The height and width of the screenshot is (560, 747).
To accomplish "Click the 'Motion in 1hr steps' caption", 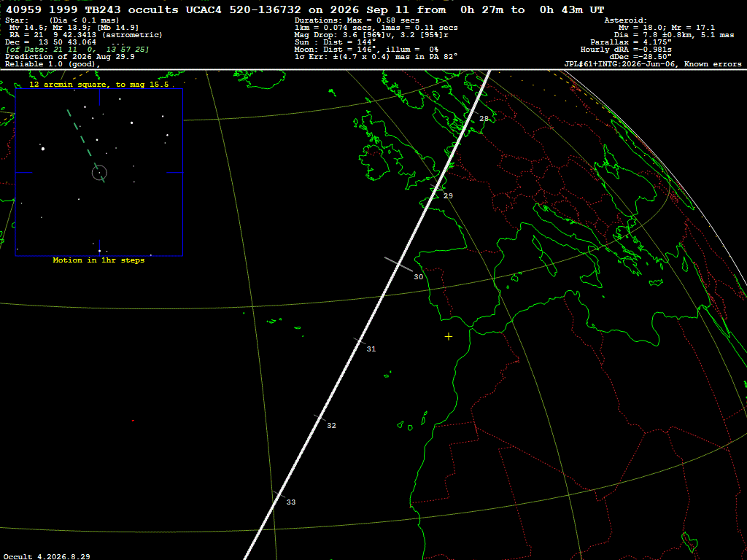I will pos(98,260).
